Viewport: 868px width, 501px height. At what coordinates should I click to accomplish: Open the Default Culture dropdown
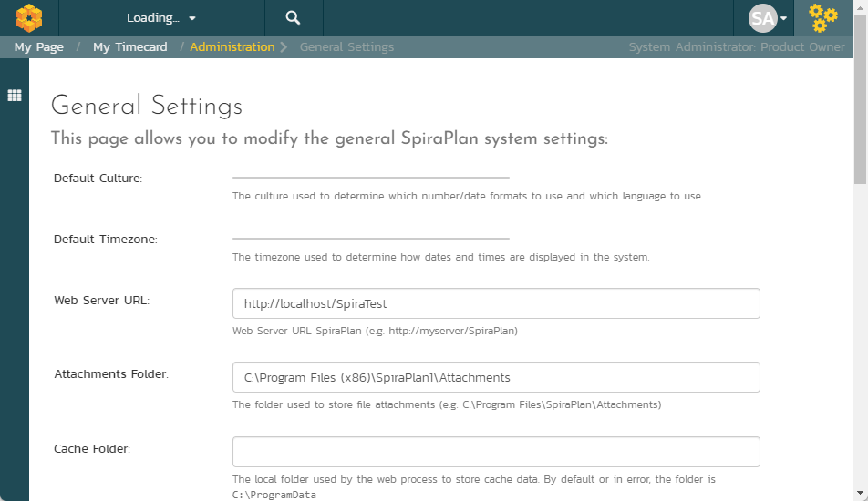click(370, 177)
